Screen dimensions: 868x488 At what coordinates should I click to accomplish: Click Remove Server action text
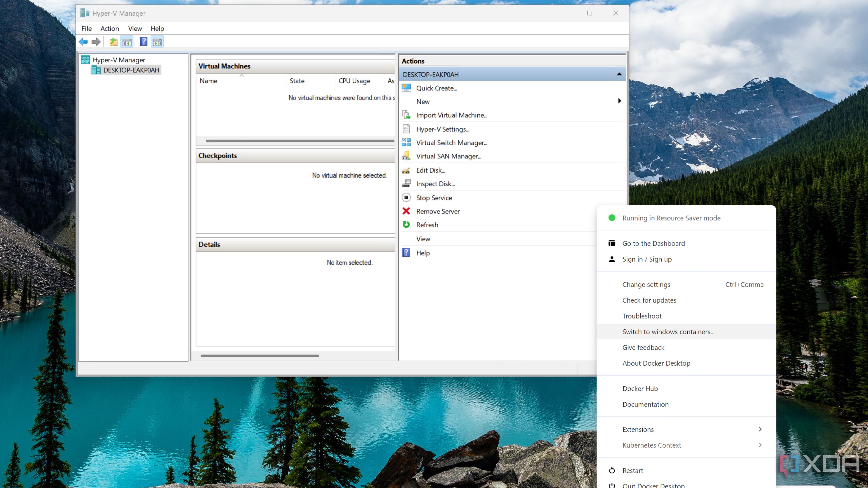tap(438, 211)
